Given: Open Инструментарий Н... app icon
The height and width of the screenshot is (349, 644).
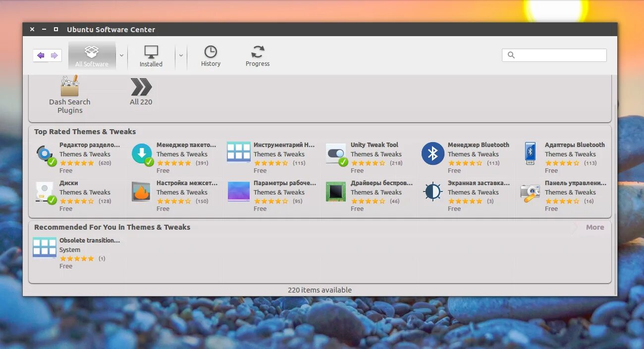Looking at the screenshot, I should click(239, 152).
